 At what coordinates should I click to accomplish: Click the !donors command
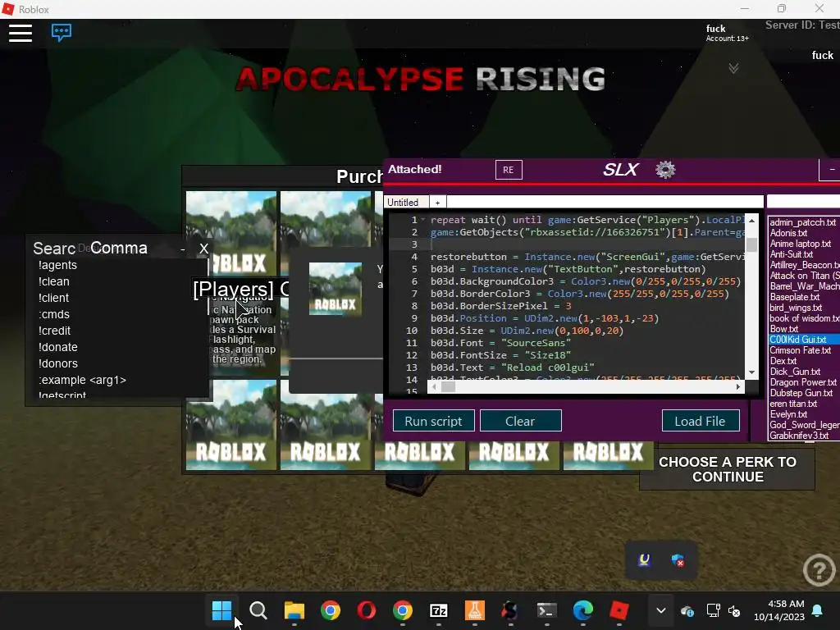pos(58,363)
